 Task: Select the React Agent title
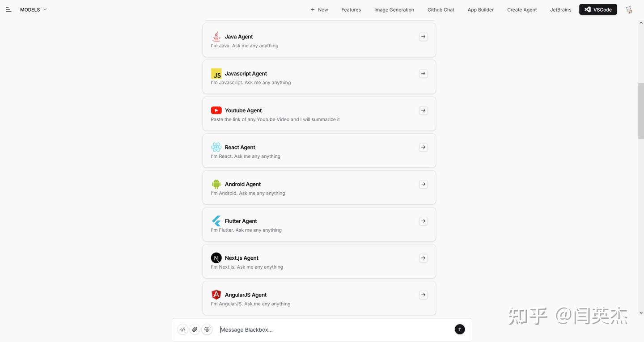[240, 147]
